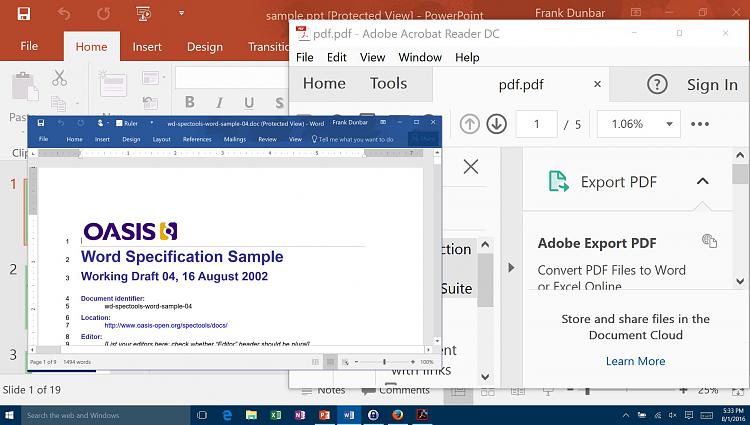Screen dimensions: 750x425
Task: Open Acrobat more tools ellipsis
Action: [x=700, y=124]
